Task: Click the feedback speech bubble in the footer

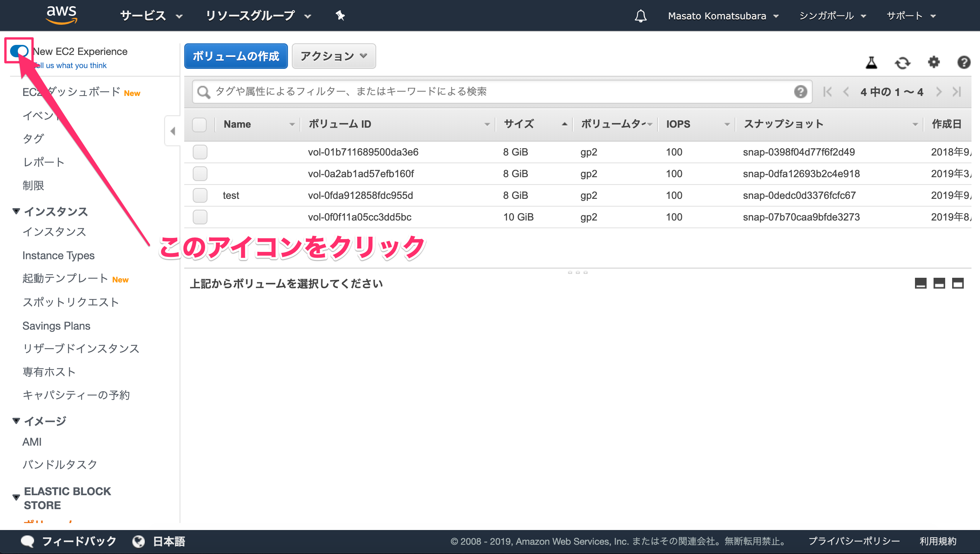Action: [27, 541]
